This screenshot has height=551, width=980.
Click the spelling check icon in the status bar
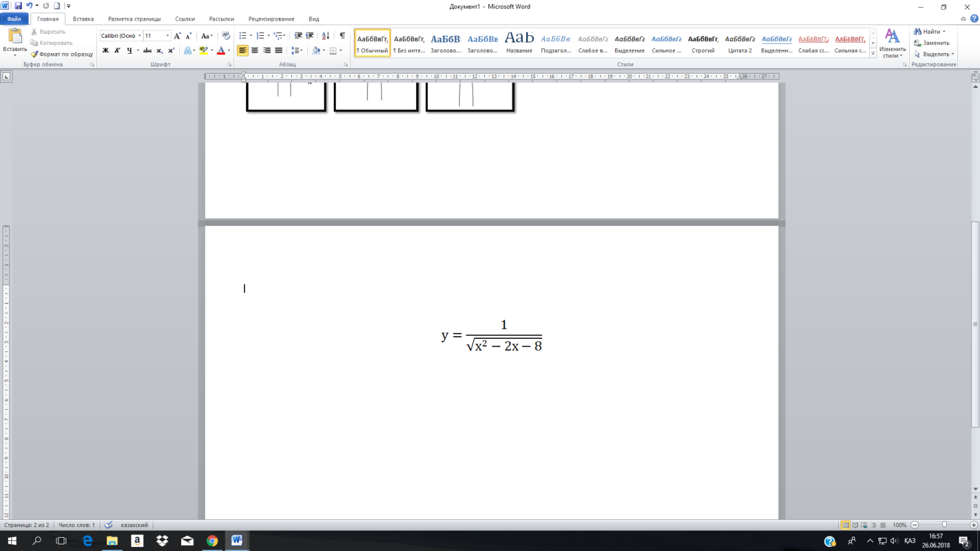click(x=108, y=525)
